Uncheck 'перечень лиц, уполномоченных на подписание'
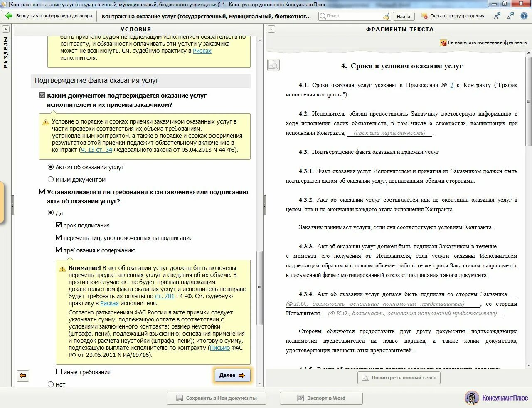 tap(59, 237)
